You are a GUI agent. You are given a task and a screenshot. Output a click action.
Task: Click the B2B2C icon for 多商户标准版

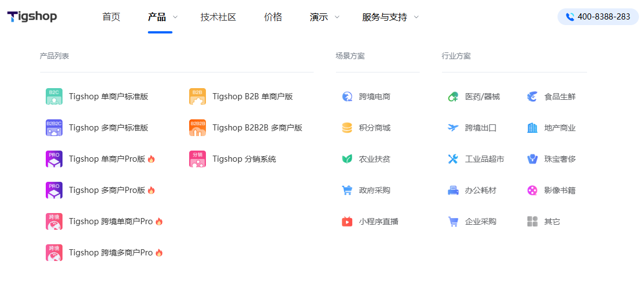[54, 128]
